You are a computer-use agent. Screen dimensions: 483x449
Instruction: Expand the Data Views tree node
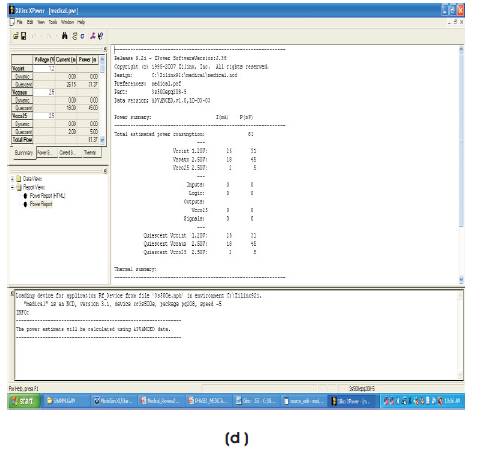click(x=12, y=179)
